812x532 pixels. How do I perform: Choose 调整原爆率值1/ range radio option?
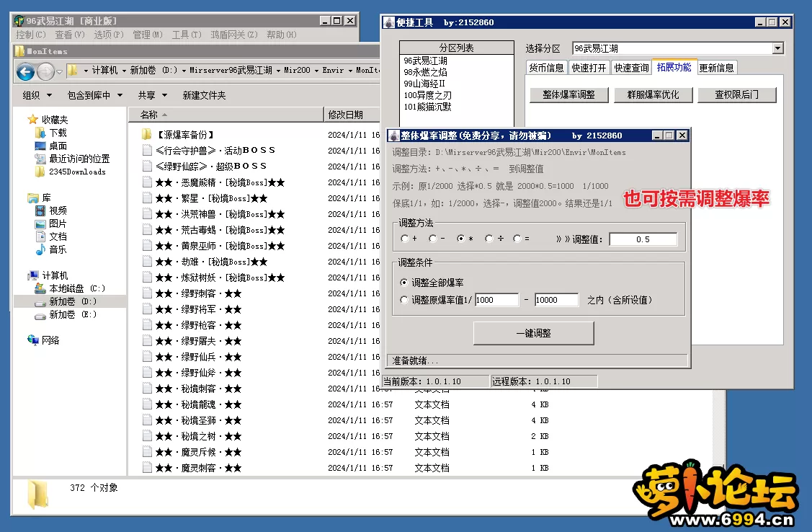(436, 299)
